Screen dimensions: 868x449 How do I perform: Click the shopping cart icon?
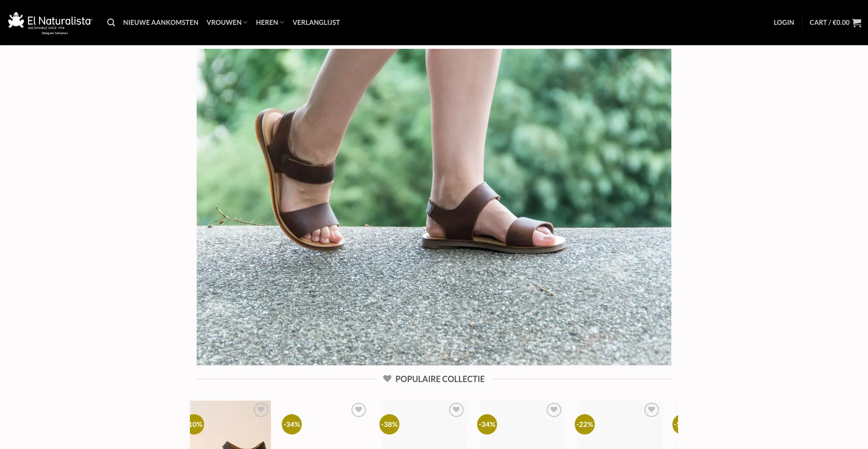click(857, 23)
